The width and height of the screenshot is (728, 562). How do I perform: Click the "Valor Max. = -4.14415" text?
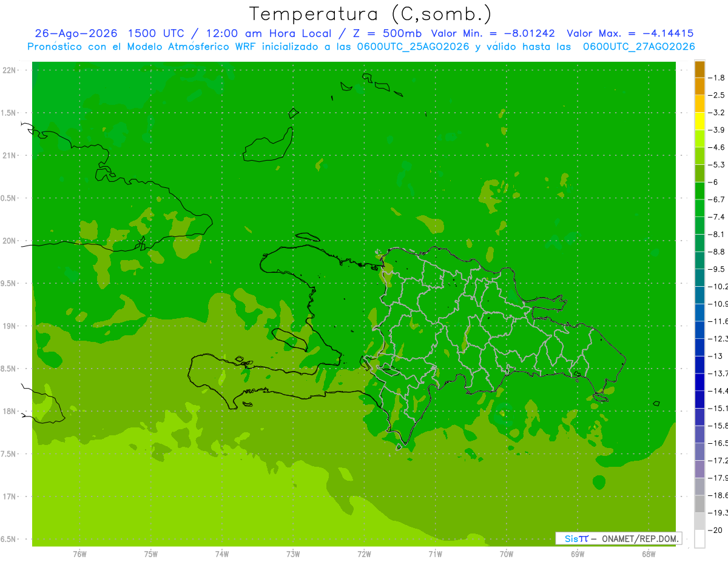pos(630,33)
